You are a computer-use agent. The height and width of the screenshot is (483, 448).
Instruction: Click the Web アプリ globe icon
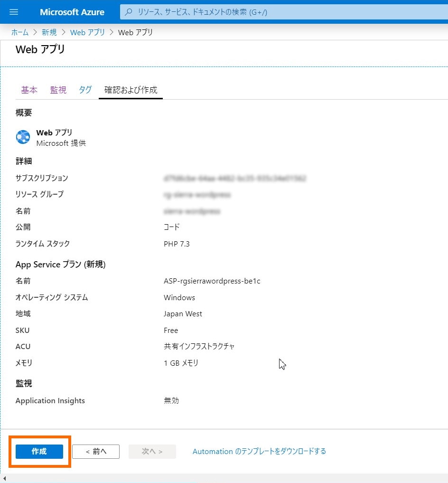[23, 137]
